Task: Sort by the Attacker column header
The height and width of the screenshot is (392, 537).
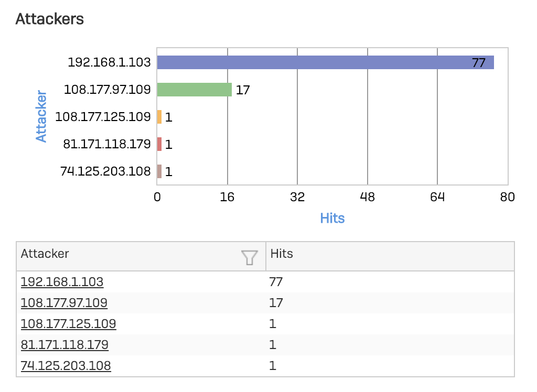Action: click(x=45, y=254)
